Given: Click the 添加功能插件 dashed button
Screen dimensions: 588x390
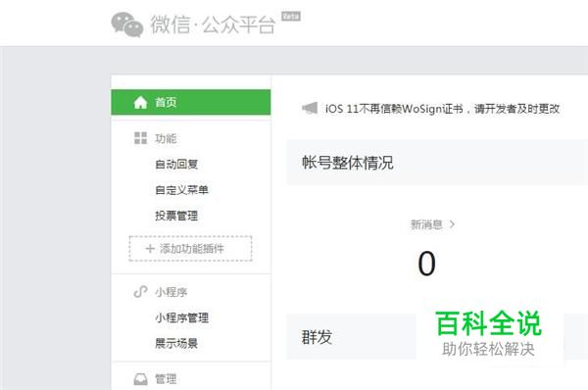Looking at the screenshot, I should click(x=190, y=248).
